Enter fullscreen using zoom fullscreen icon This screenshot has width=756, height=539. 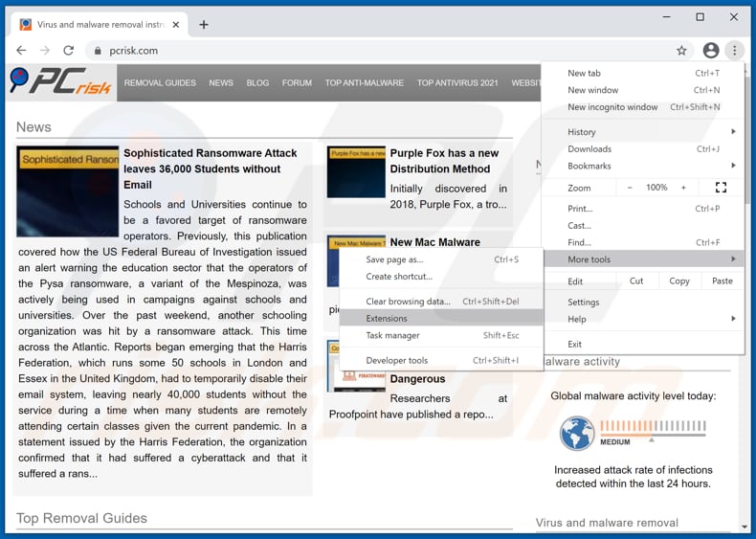click(721, 188)
